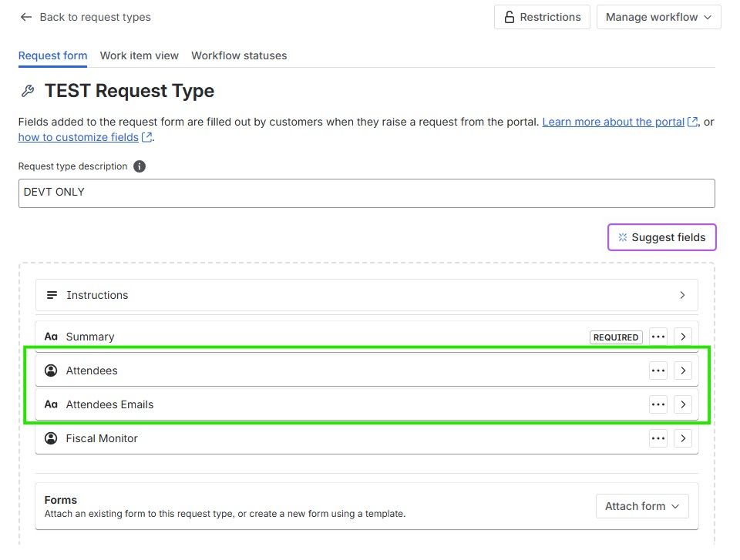Click the person icon on Fiscal Monitor field
This screenshot has height=560, width=740.
(51, 438)
